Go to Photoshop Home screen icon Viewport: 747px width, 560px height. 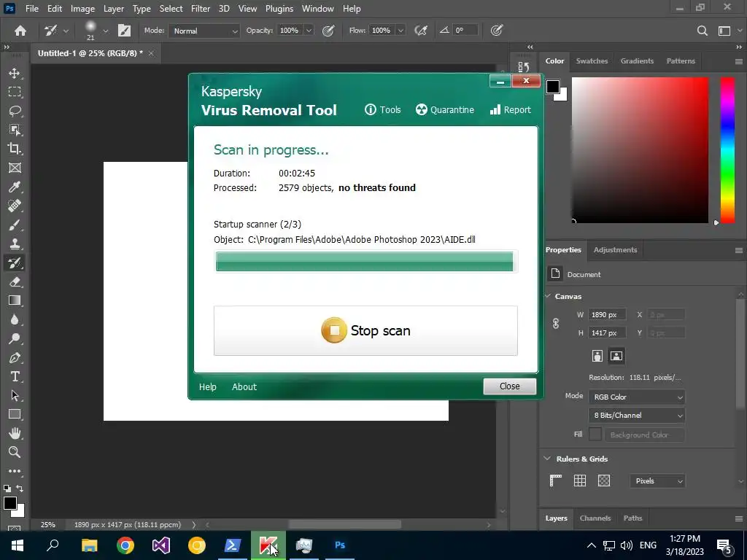20,31
